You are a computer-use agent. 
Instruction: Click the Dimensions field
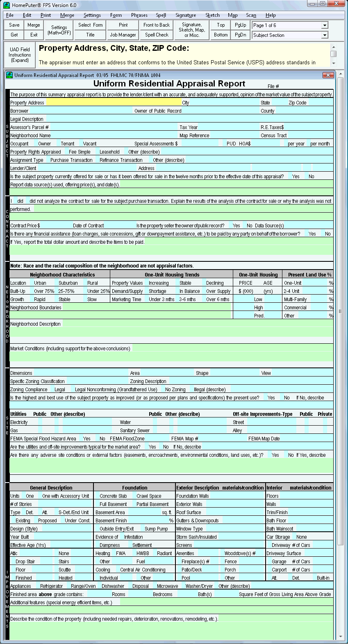[81, 373]
